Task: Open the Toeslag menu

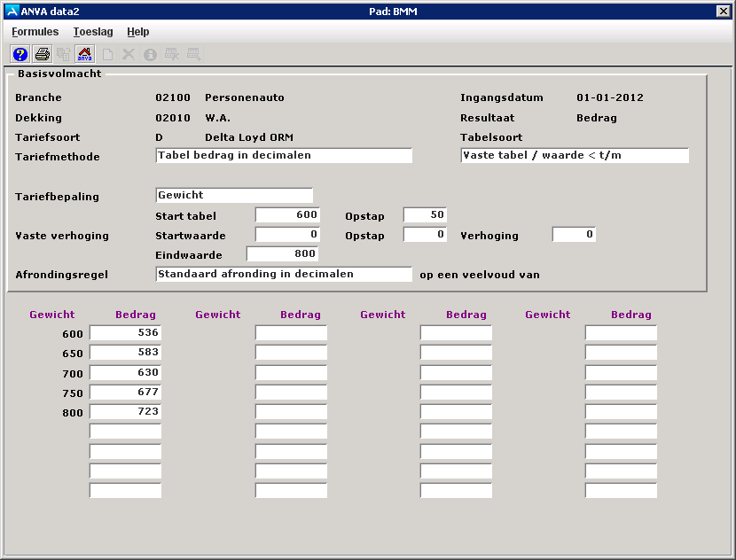Action: pyautogui.click(x=93, y=32)
